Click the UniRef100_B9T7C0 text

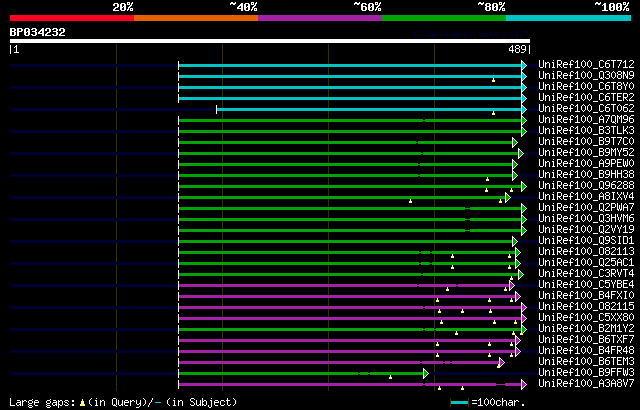point(586,141)
